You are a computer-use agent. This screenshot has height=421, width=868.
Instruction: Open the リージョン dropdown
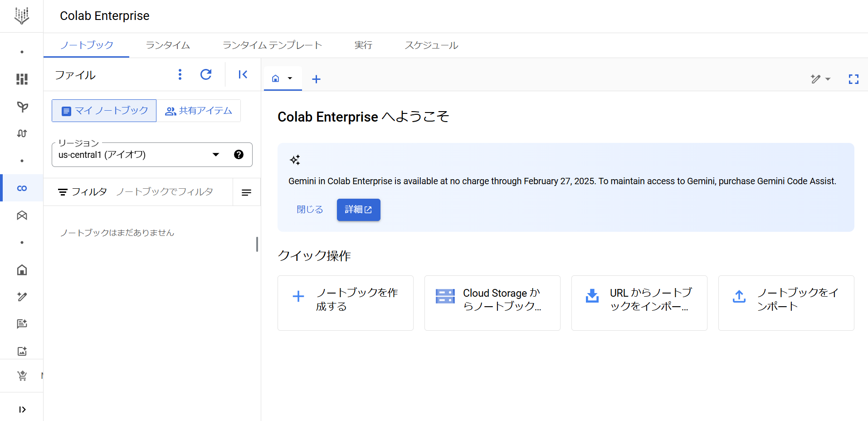point(215,154)
